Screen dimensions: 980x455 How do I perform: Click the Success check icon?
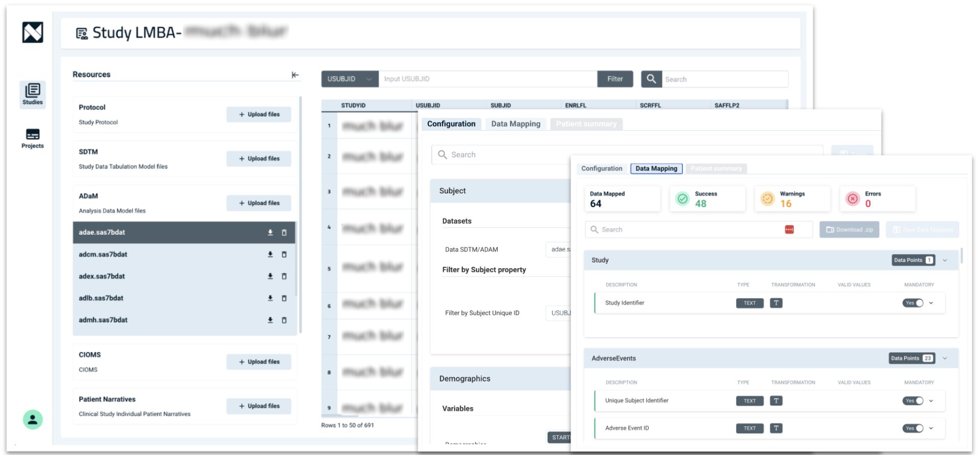click(682, 199)
